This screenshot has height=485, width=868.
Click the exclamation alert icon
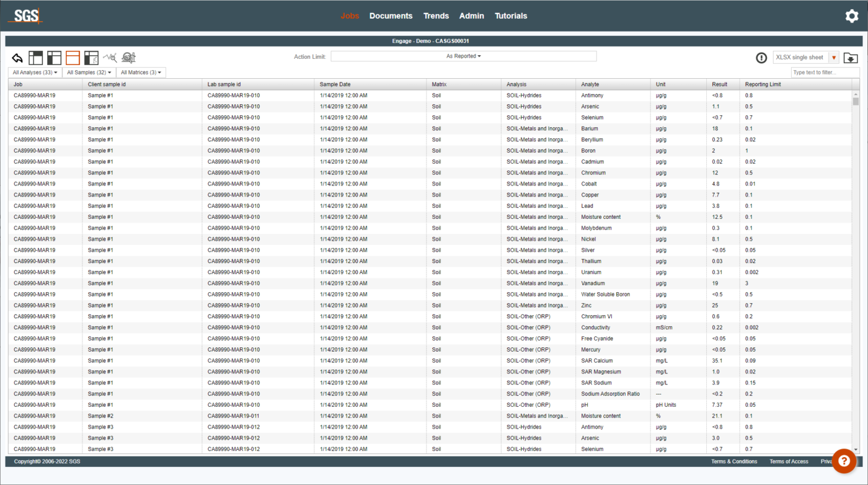(x=761, y=58)
